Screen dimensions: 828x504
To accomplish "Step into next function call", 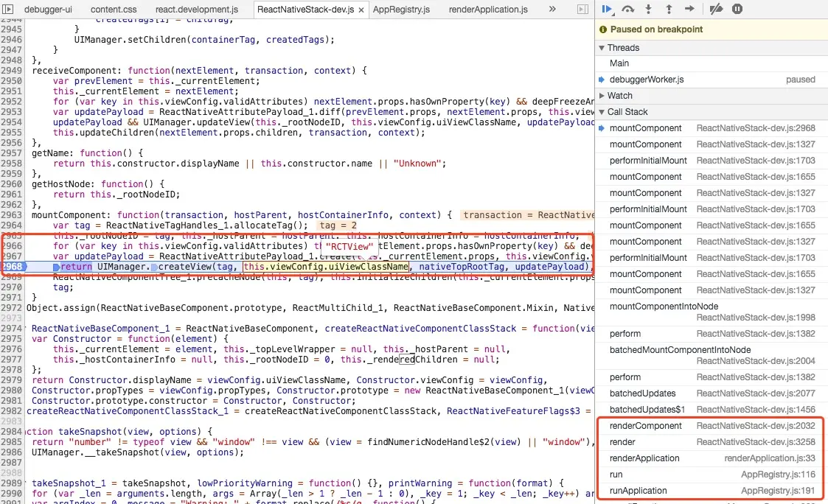I will tap(648, 9).
